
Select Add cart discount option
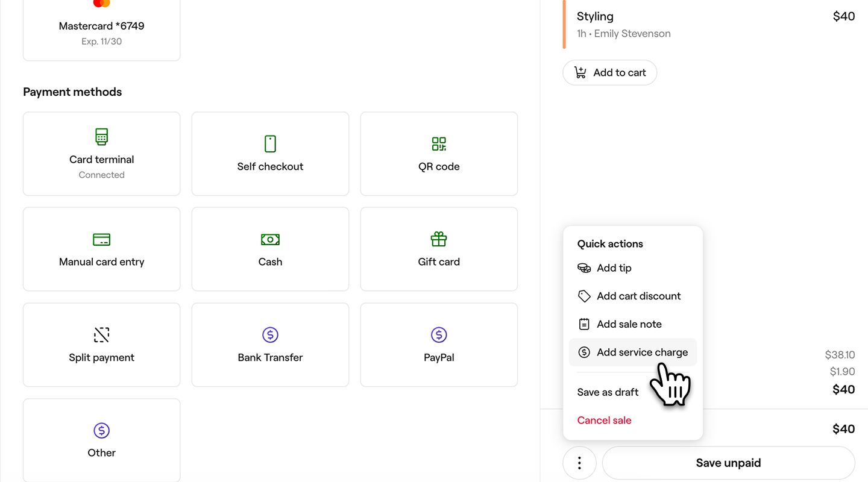(x=638, y=296)
